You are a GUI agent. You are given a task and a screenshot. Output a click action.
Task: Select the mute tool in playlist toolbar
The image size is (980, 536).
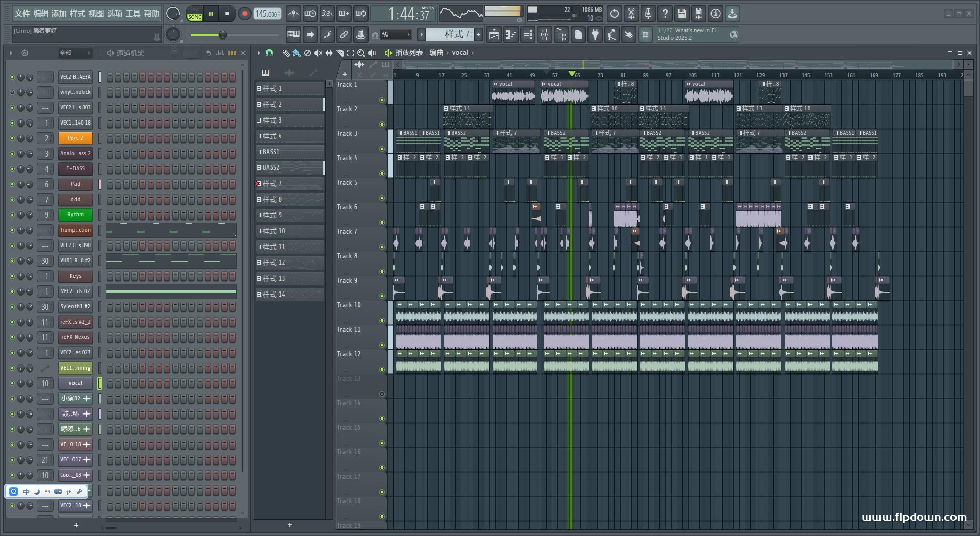click(x=318, y=53)
